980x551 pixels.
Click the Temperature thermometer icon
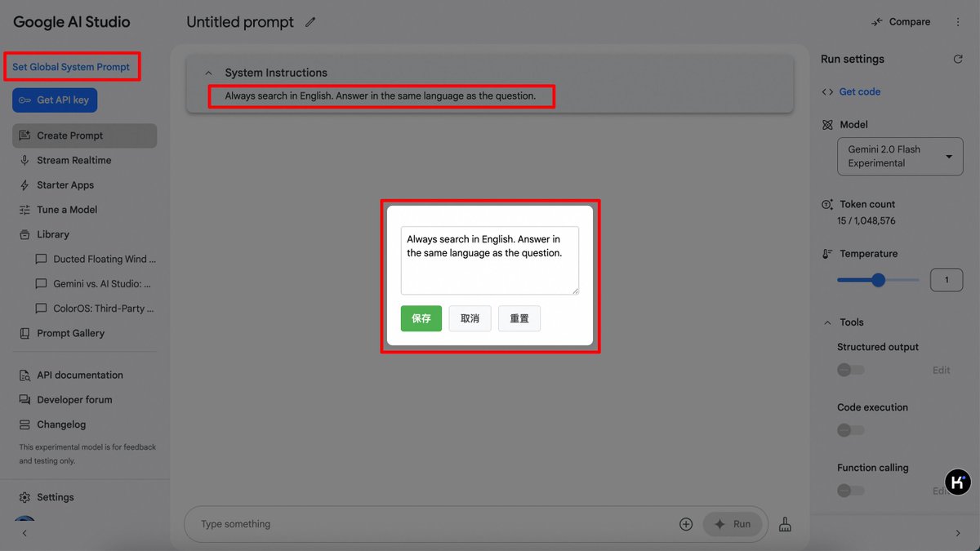pyautogui.click(x=827, y=254)
